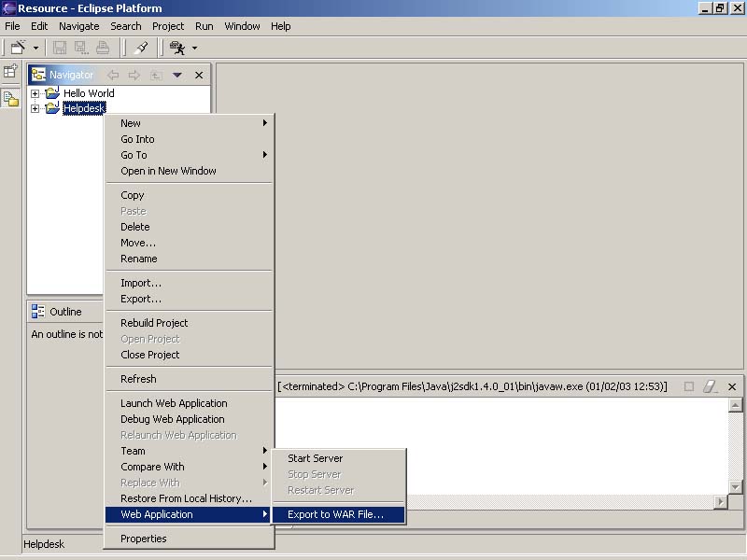The height and width of the screenshot is (560, 747).
Task: Choose Refresh in context menu
Action: [x=190, y=379]
